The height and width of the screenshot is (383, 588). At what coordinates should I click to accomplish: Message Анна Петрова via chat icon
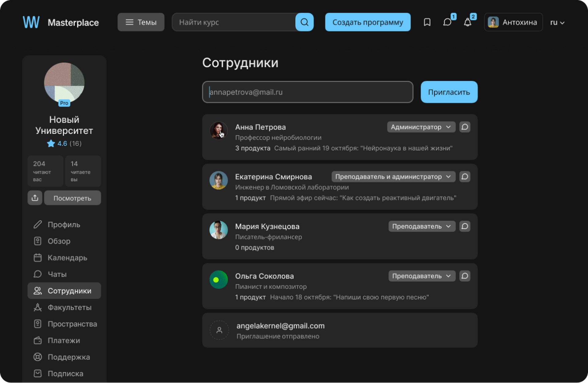(465, 127)
